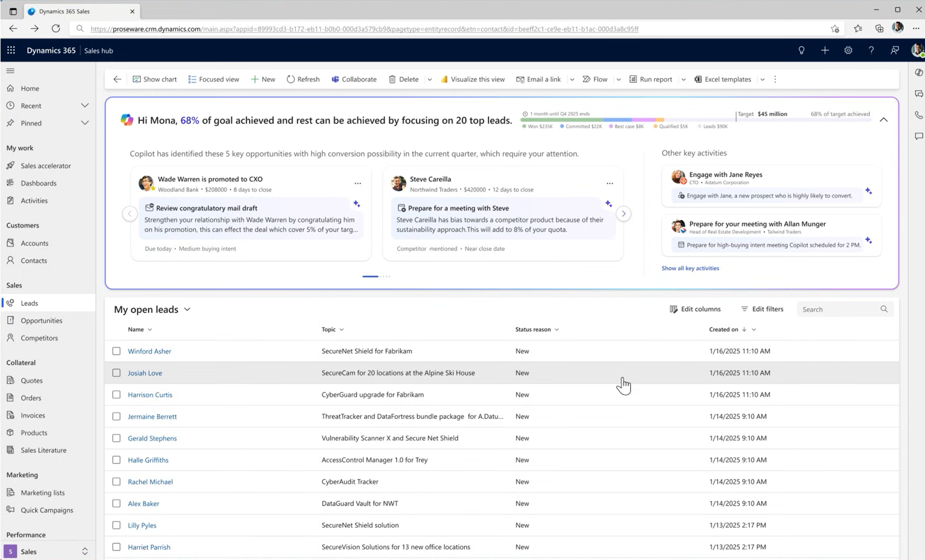Open Engage with Jane Reyes activity card
Image resolution: width=925 pixels, height=560 pixels.
[x=771, y=185]
